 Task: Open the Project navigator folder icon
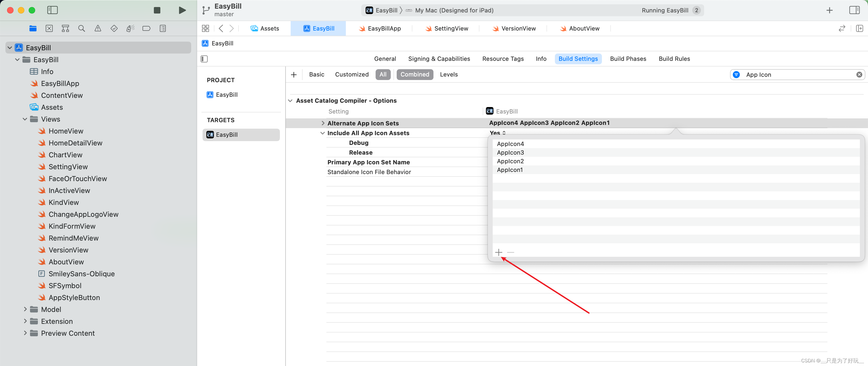click(x=33, y=28)
